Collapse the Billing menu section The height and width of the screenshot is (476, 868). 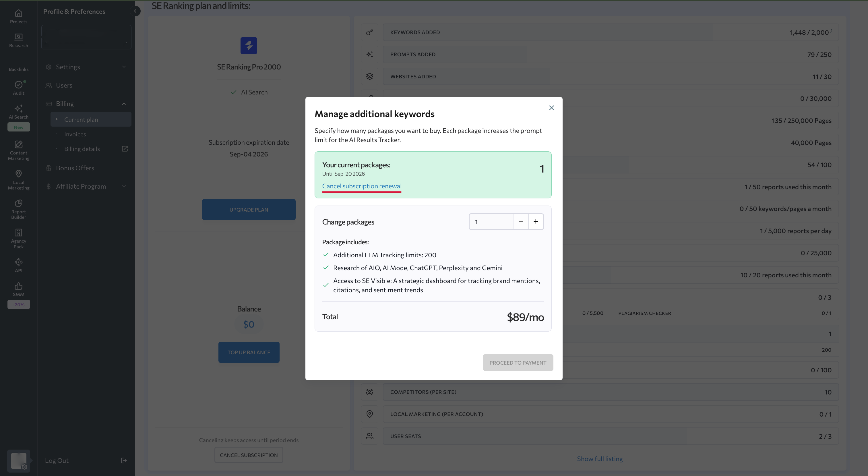86,103
